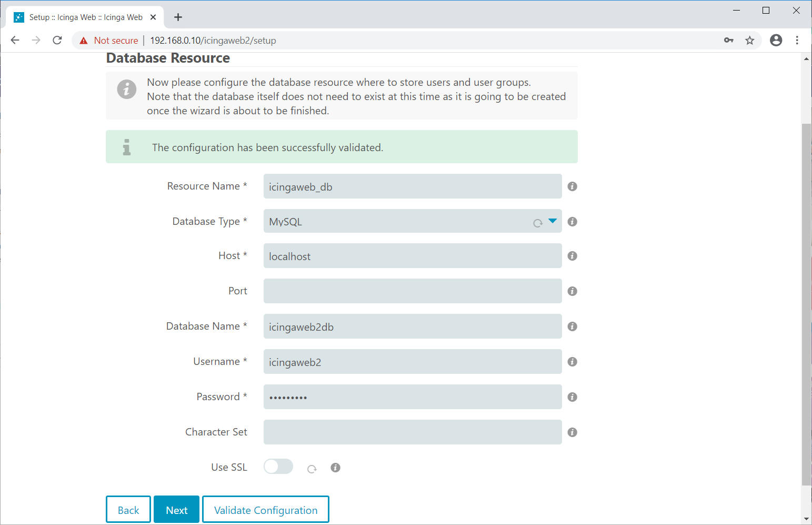The height and width of the screenshot is (525, 812).
Task: Click the autosubmit icon in Database Type
Action: [538, 223]
